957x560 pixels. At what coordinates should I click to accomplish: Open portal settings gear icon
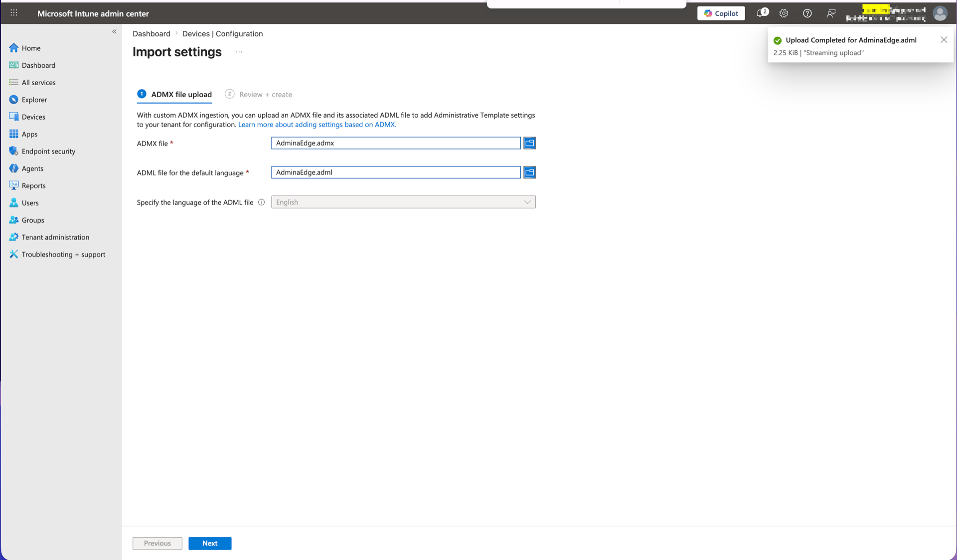pyautogui.click(x=784, y=13)
